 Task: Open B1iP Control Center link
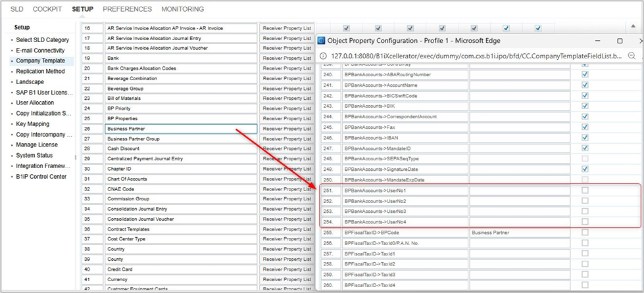coord(41,176)
